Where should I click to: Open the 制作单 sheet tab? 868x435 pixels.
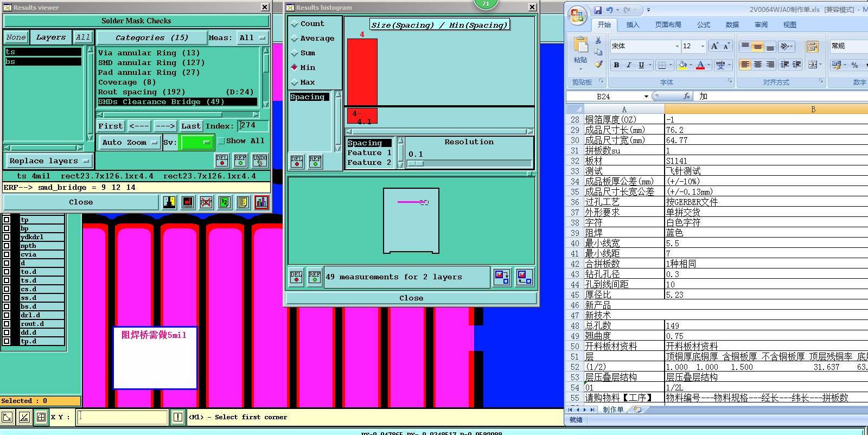pos(613,410)
